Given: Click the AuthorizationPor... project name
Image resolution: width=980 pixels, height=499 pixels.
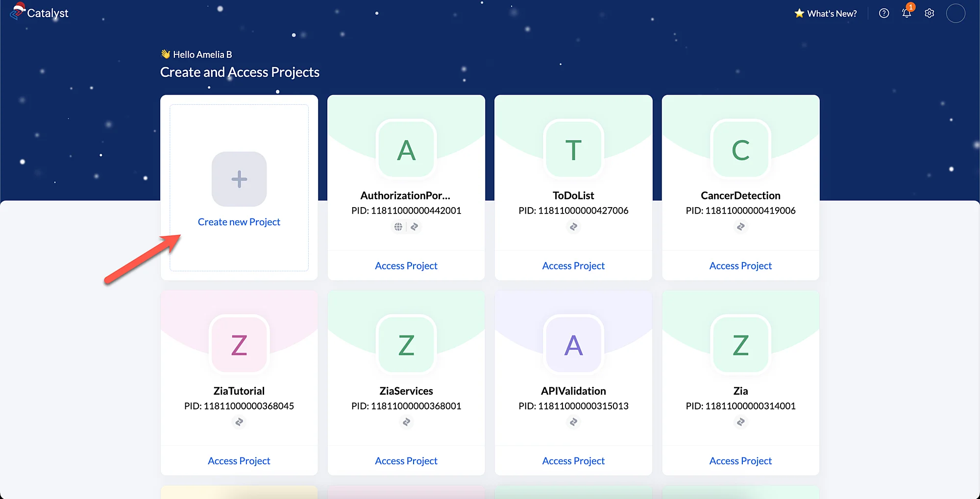Looking at the screenshot, I should pos(405,195).
